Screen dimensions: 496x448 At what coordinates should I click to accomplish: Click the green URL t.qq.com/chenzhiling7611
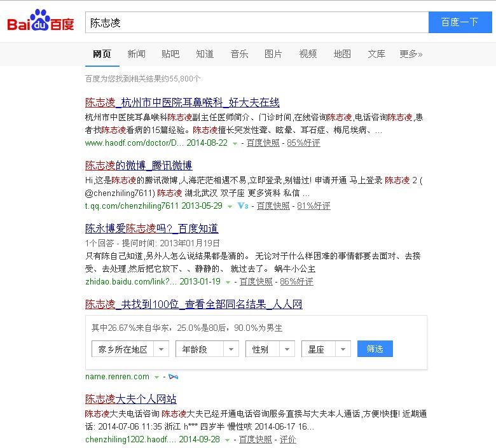tap(132, 206)
